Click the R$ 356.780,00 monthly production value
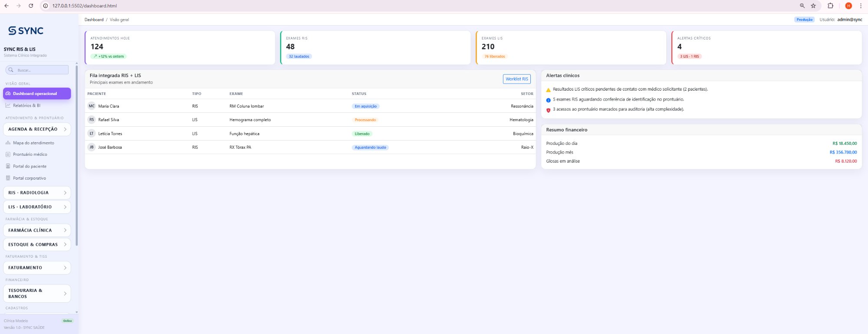This screenshot has height=334, width=868. 843,152
